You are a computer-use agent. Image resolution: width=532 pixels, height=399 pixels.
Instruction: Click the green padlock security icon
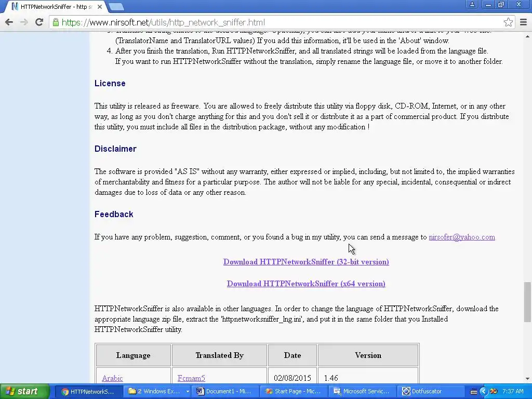click(x=56, y=22)
